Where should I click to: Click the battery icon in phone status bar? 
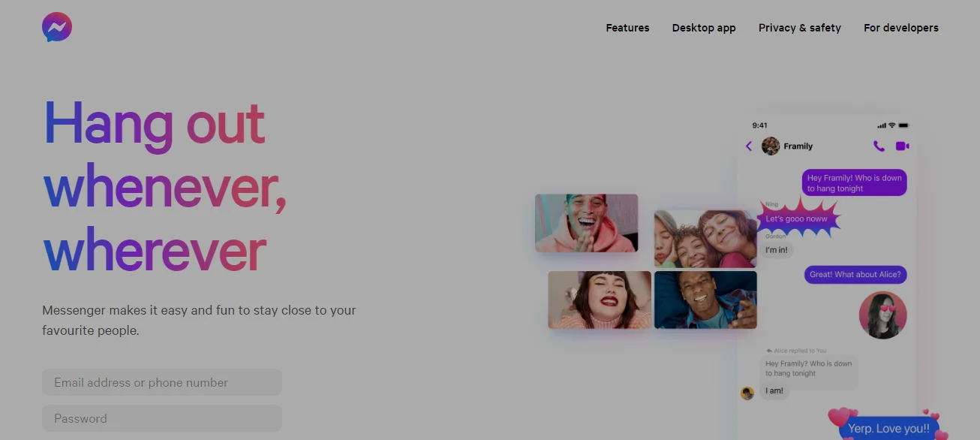tap(903, 125)
